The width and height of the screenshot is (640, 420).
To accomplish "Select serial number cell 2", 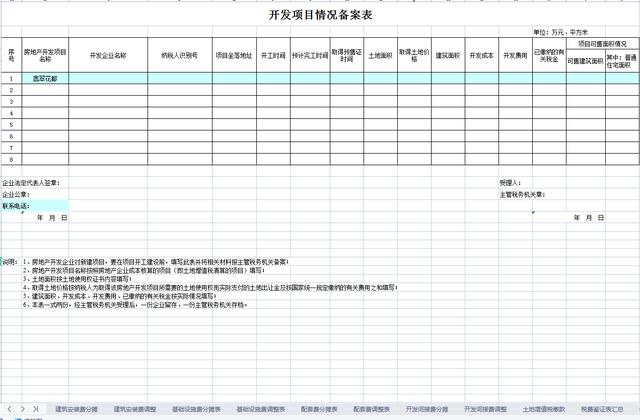I will [x=11, y=90].
